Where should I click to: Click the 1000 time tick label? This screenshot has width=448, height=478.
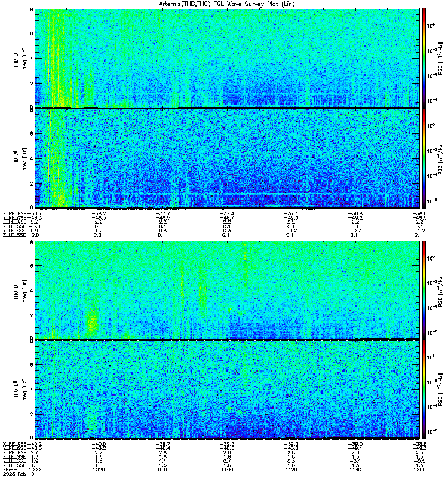(34, 470)
